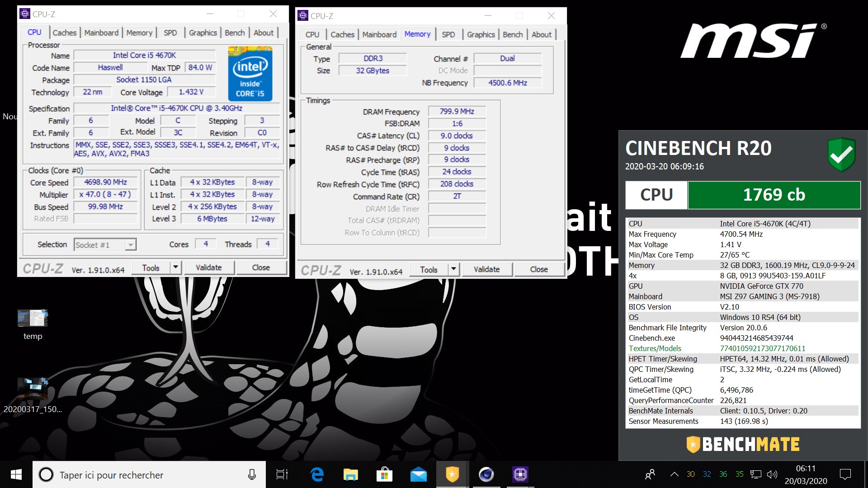Click GPU NVIDIA GeForce GTX 770 row
The height and width of the screenshot is (488, 868).
coord(742,286)
